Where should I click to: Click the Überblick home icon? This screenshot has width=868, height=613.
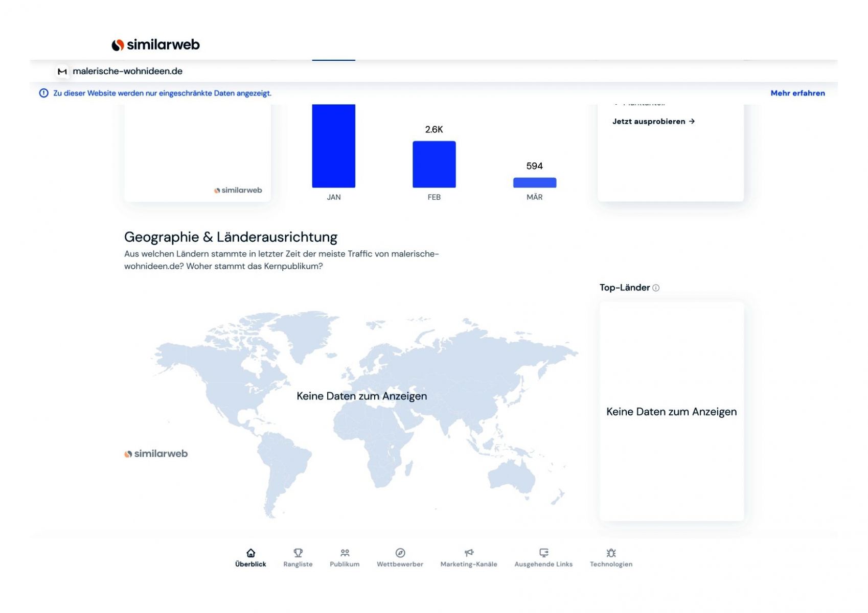(250, 553)
